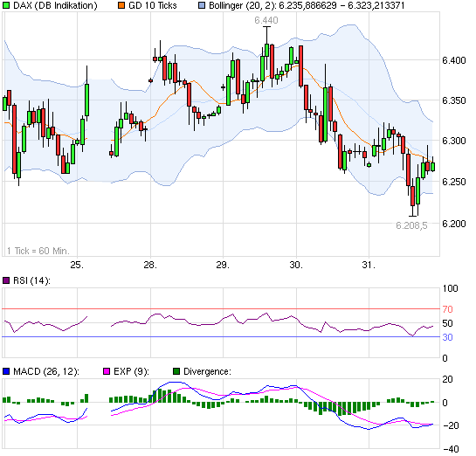Click the candle at the 6.208,5 low

pyautogui.click(x=412, y=196)
